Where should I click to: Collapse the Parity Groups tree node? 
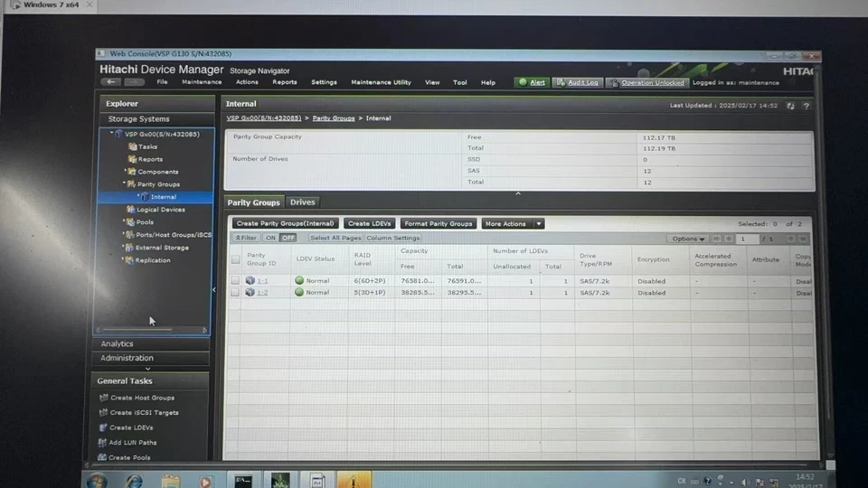click(124, 183)
